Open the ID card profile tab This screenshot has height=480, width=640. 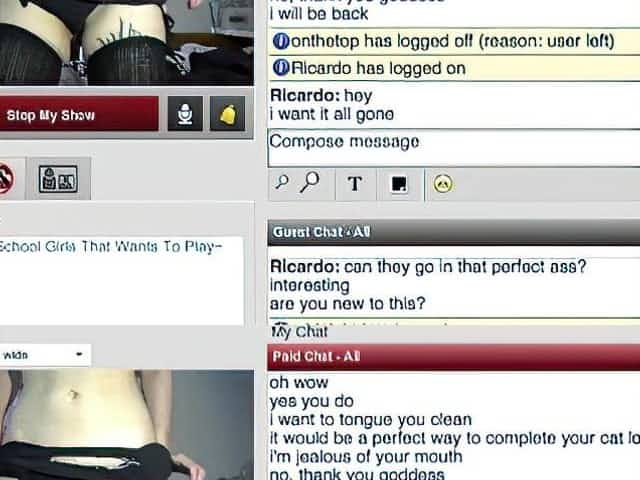coord(57,179)
